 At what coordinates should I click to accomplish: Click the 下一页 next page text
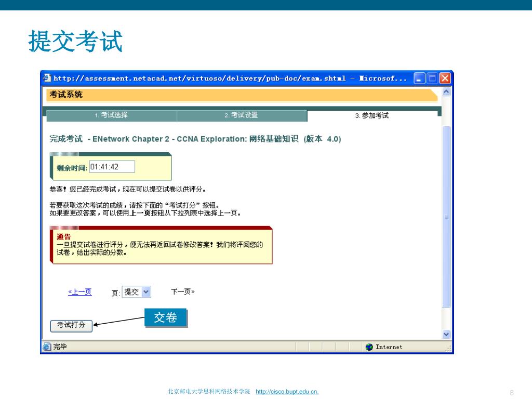[x=182, y=291]
